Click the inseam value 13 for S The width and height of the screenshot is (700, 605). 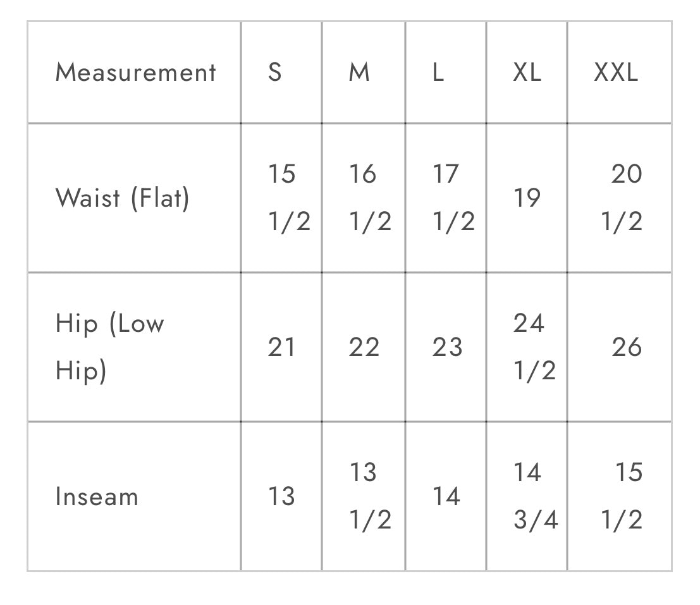[281, 496]
